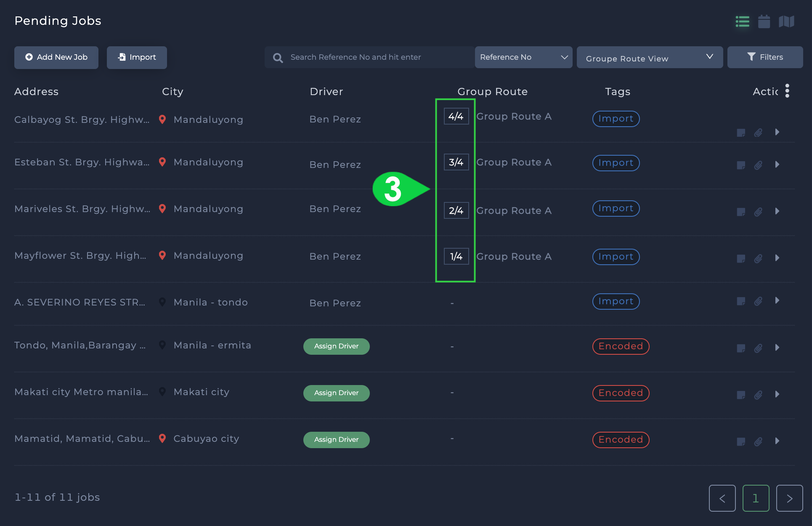Screen dimensions: 812x526
Task: Click the 4/4 group route badge
Action: (x=456, y=117)
